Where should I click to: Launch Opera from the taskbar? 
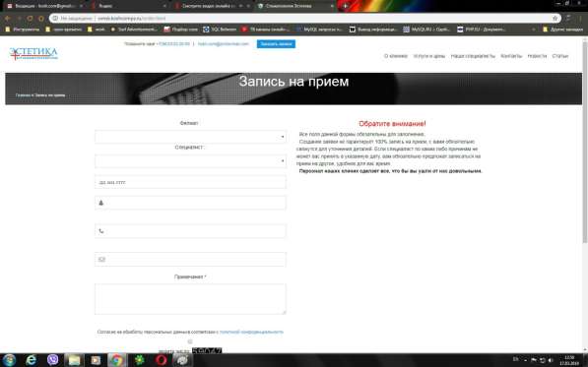coord(161,360)
